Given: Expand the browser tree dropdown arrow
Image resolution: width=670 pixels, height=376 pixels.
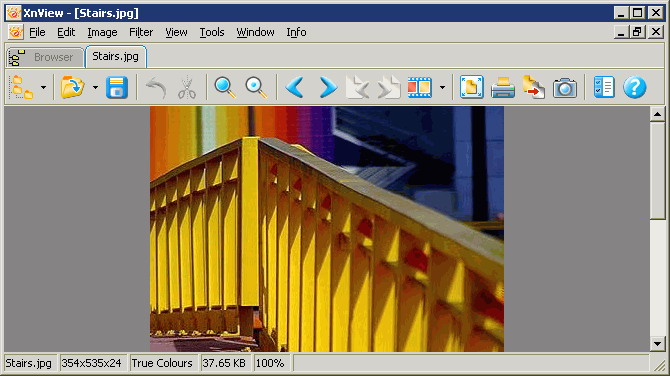Looking at the screenshot, I should click(x=43, y=88).
